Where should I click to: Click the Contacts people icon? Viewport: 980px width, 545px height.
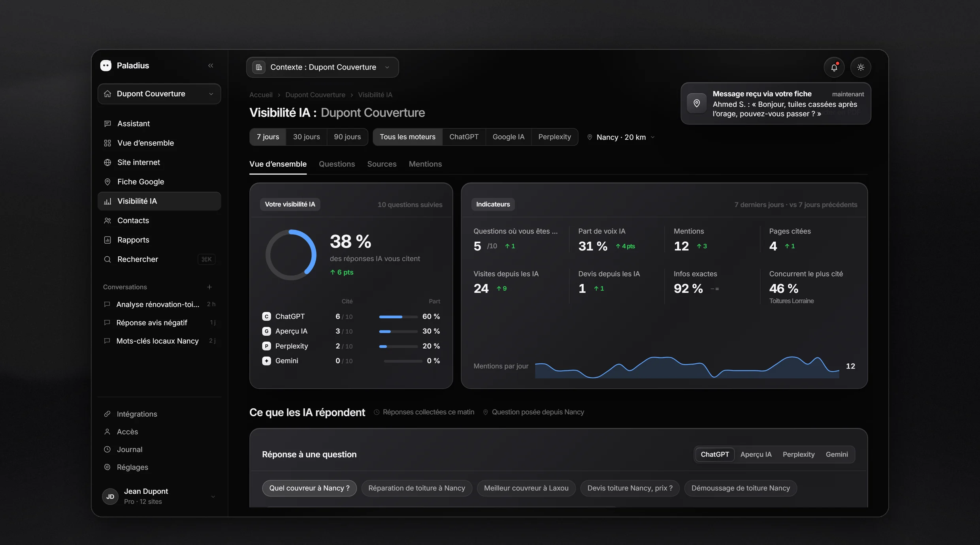pos(107,220)
